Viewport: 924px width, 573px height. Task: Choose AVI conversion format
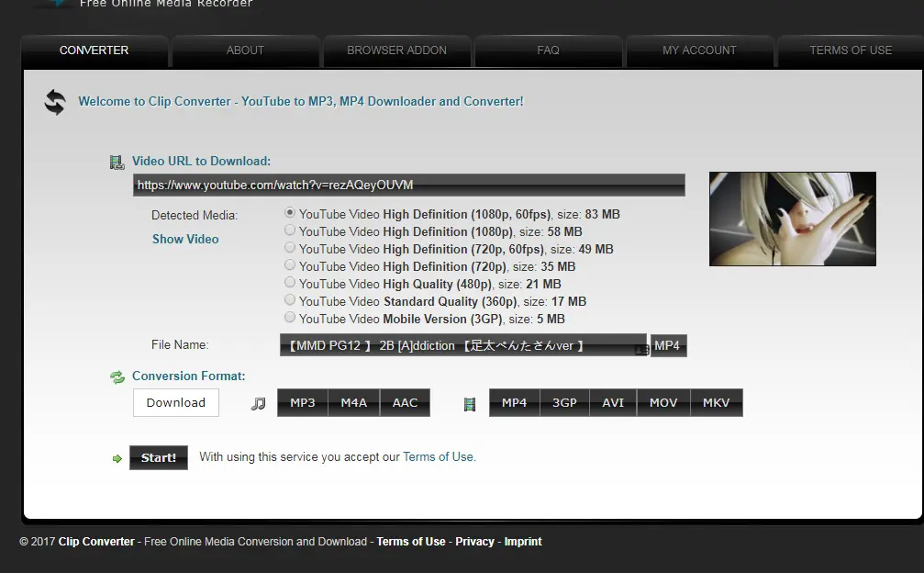(613, 402)
